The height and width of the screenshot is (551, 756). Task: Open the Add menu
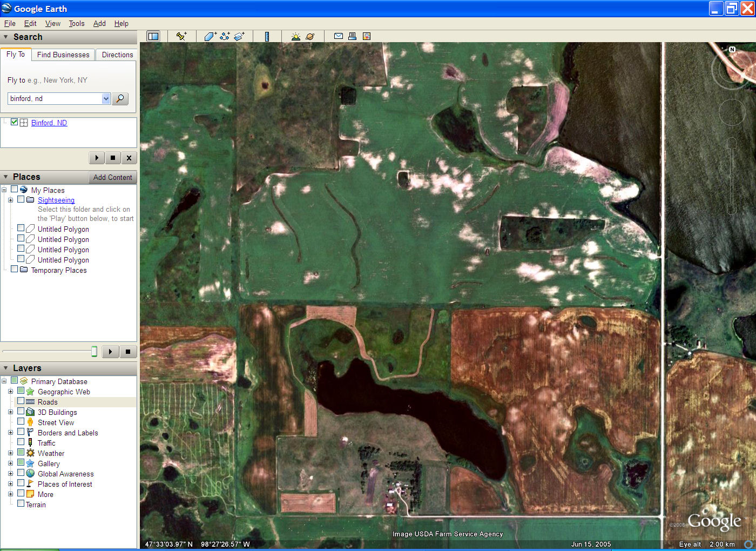pyautogui.click(x=99, y=23)
